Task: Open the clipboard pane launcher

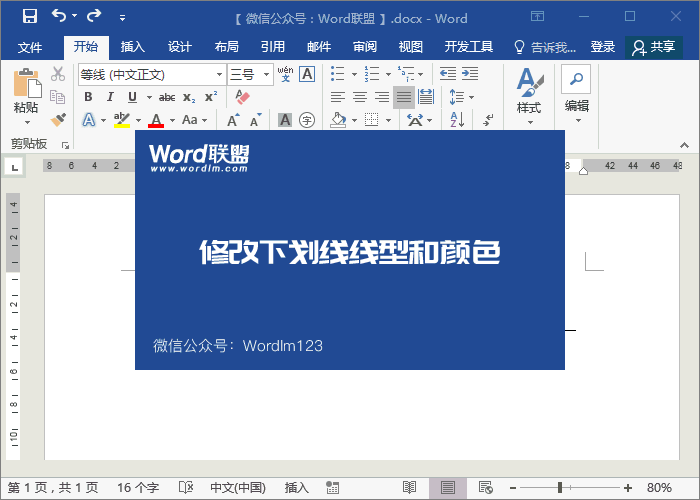Action: (x=66, y=145)
